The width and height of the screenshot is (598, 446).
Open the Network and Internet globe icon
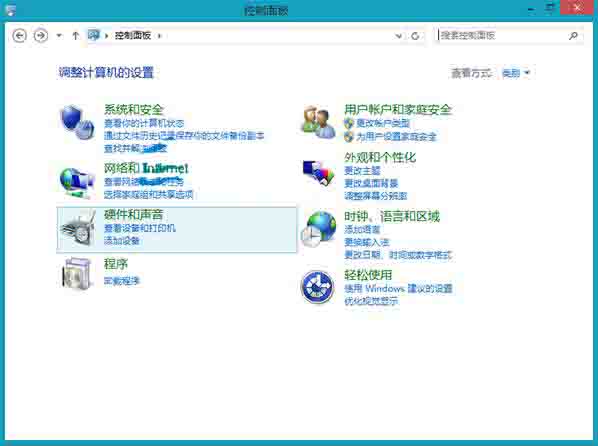(x=77, y=183)
